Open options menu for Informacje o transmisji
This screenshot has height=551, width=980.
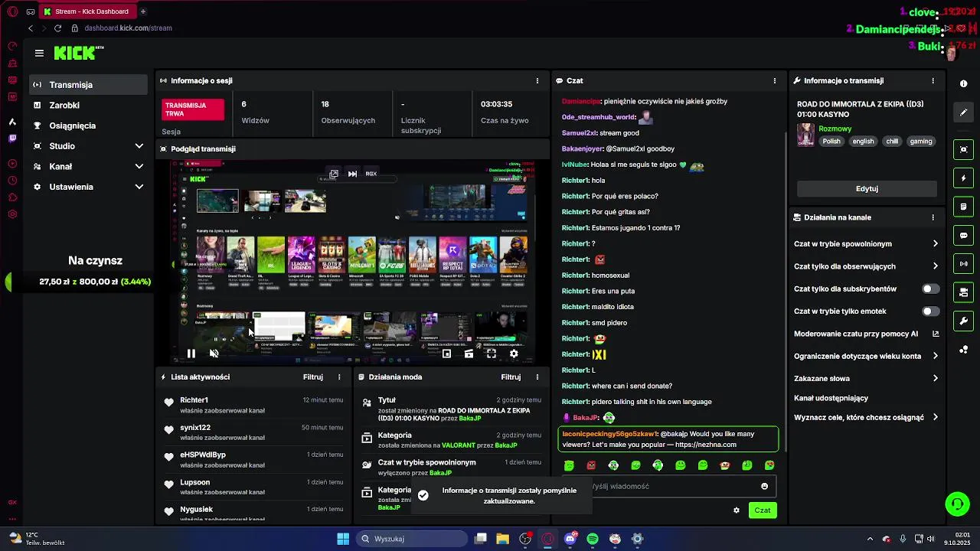[x=933, y=80]
